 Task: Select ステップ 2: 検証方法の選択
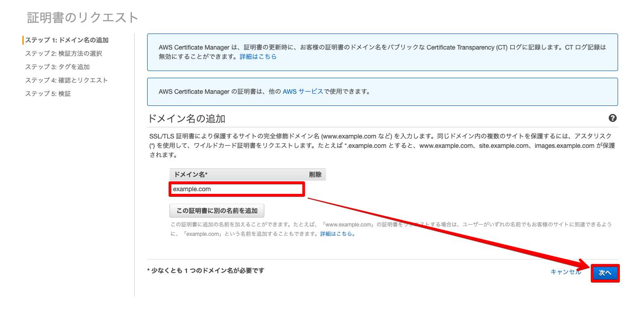click(64, 54)
